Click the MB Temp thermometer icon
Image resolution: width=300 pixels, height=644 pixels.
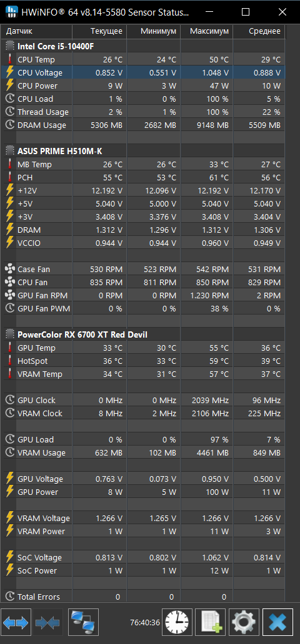click(x=9, y=164)
